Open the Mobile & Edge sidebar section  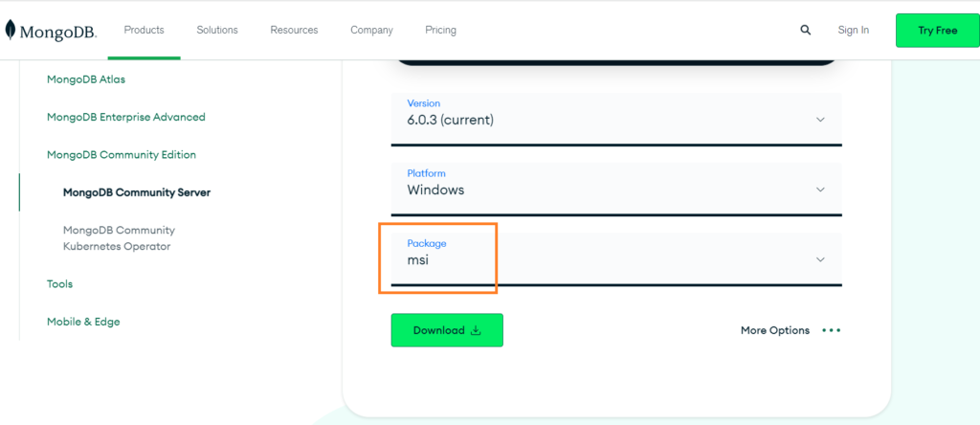coord(83,322)
